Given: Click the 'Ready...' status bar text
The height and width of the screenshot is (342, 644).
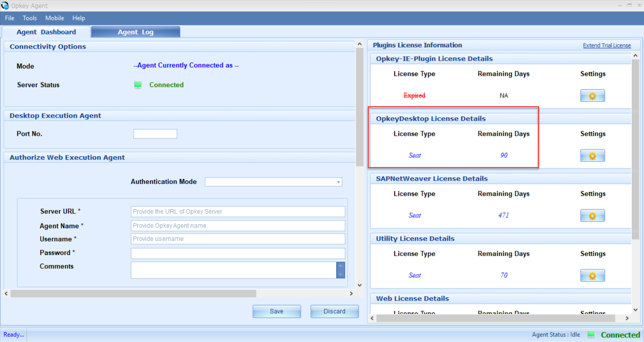Looking at the screenshot, I should point(14,335).
